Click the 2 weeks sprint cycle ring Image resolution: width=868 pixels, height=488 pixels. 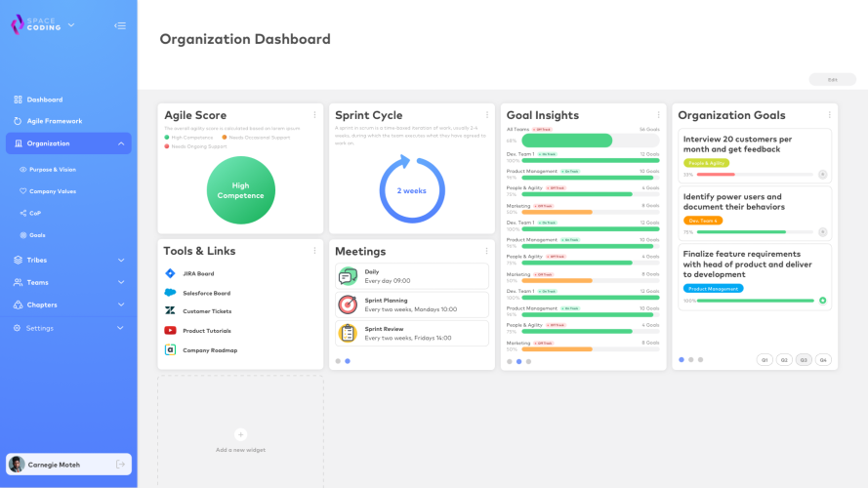412,189
